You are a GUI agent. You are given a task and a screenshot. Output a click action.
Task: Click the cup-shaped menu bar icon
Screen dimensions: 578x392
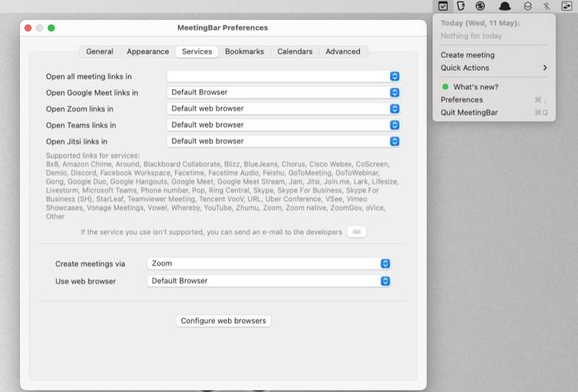click(x=461, y=6)
